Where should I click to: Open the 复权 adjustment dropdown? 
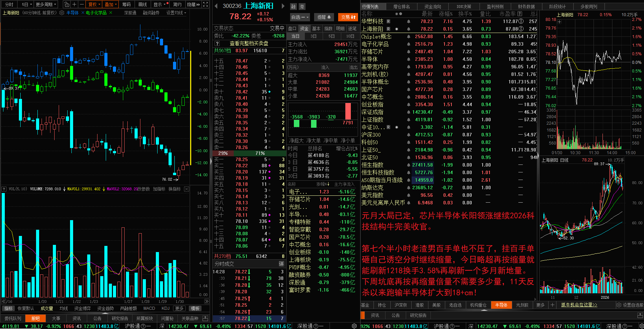(94, 4)
